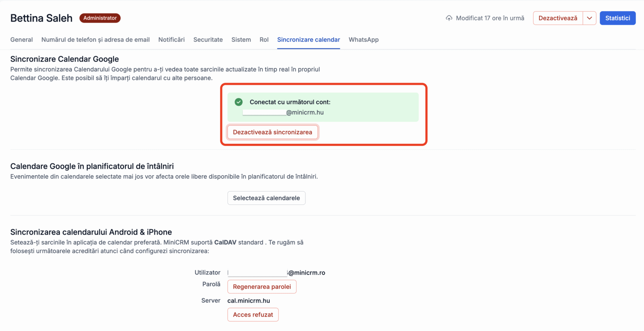Click the Dezactivează button
This screenshot has height=331, width=644.
click(x=558, y=18)
